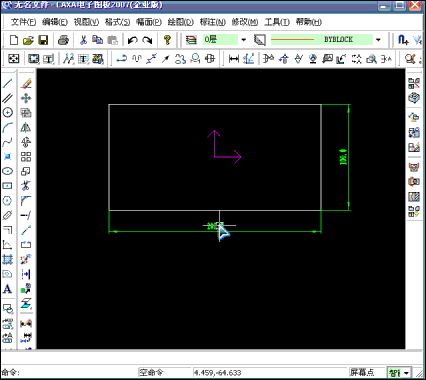Open the 标注(N) menu
This screenshot has width=426, height=380.
tap(213, 22)
